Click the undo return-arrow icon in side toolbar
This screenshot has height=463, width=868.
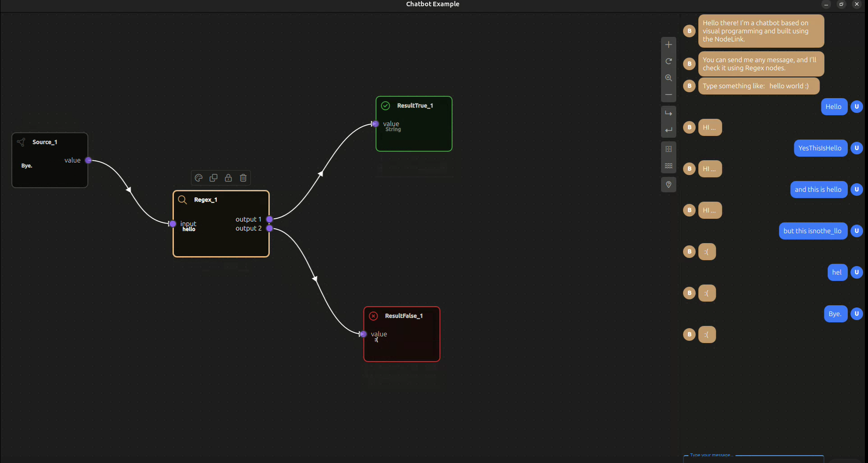pyautogui.click(x=668, y=130)
